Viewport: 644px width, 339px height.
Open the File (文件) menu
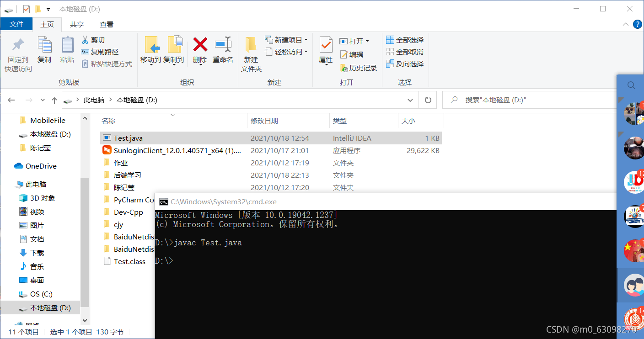click(x=16, y=24)
